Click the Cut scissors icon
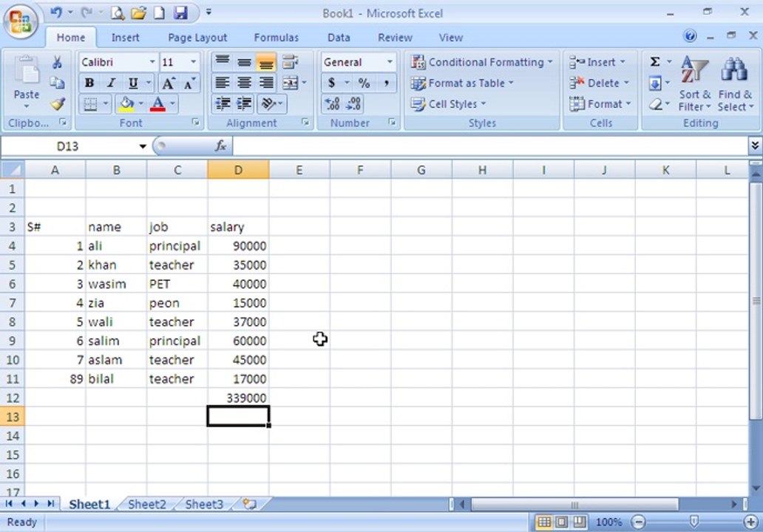 [58, 62]
